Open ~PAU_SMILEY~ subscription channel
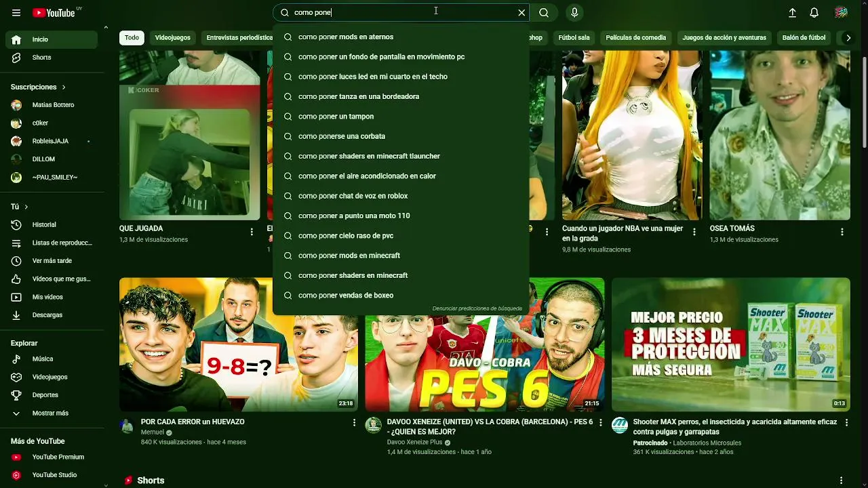Viewport: 868px width, 488px height. point(52,178)
